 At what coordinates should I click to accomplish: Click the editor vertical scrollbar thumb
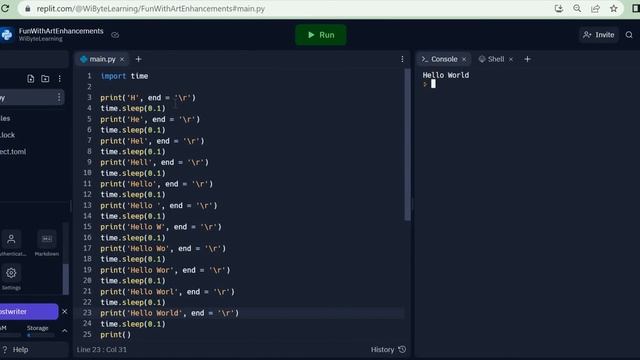point(407,145)
